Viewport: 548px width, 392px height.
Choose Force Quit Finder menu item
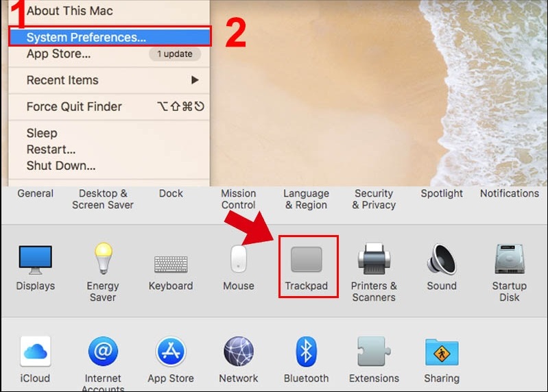109,106
